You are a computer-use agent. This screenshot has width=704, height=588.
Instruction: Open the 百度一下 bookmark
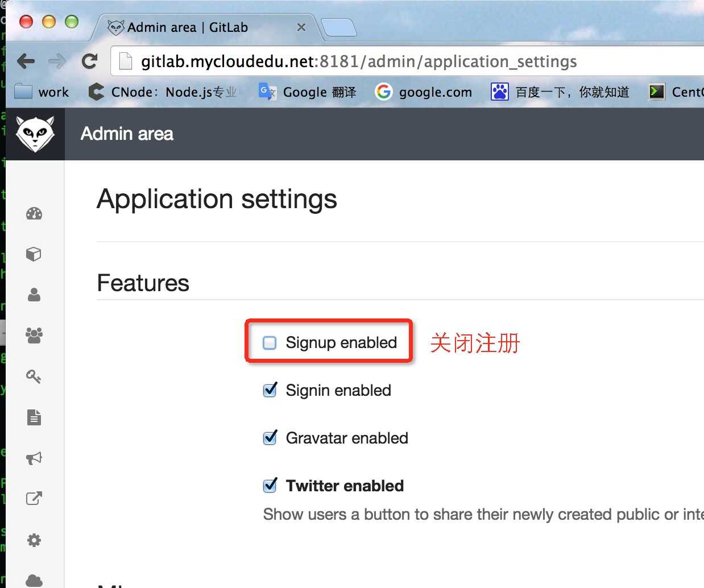tap(560, 92)
